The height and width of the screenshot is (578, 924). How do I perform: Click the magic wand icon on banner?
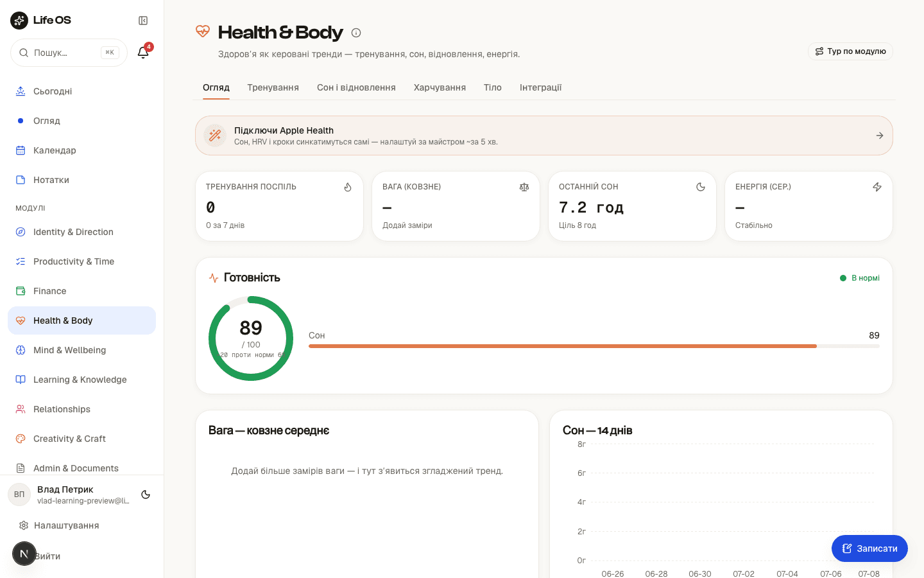pos(215,136)
